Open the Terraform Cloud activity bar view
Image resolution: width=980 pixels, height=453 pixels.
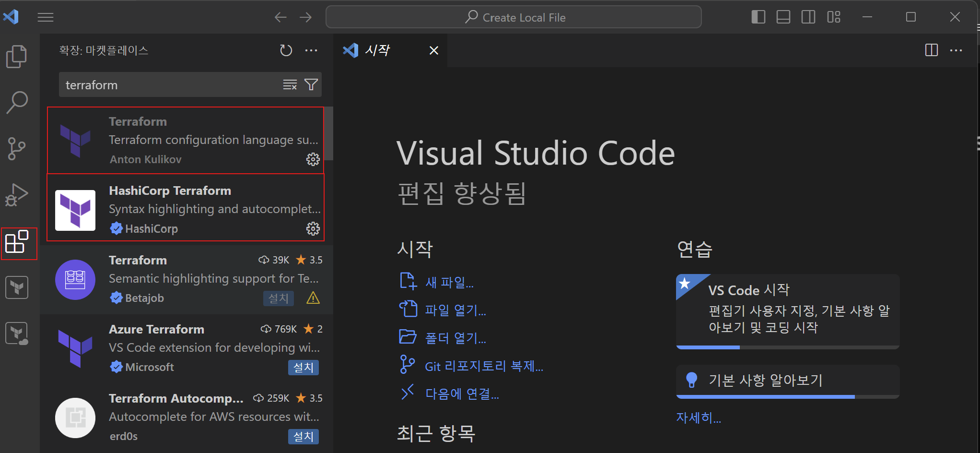(x=17, y=334)
